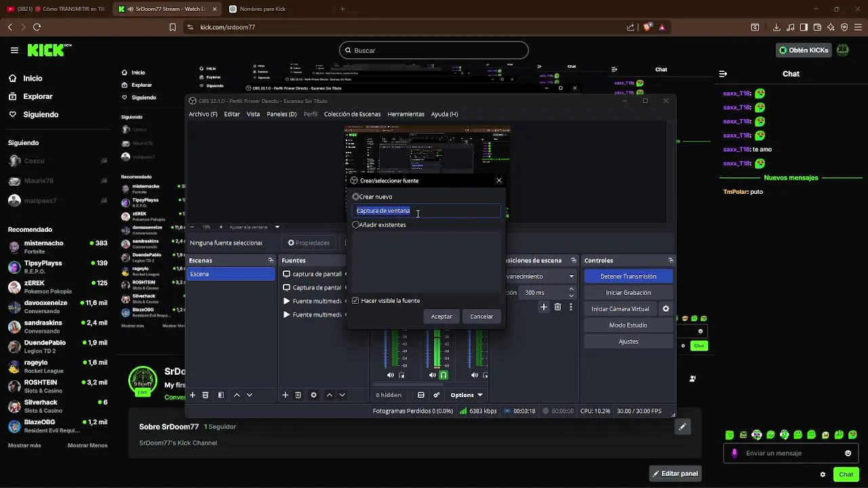Open virtual camera settings gear icon
The width and height of the screenshot is (868, 488).
pos(666,309)
